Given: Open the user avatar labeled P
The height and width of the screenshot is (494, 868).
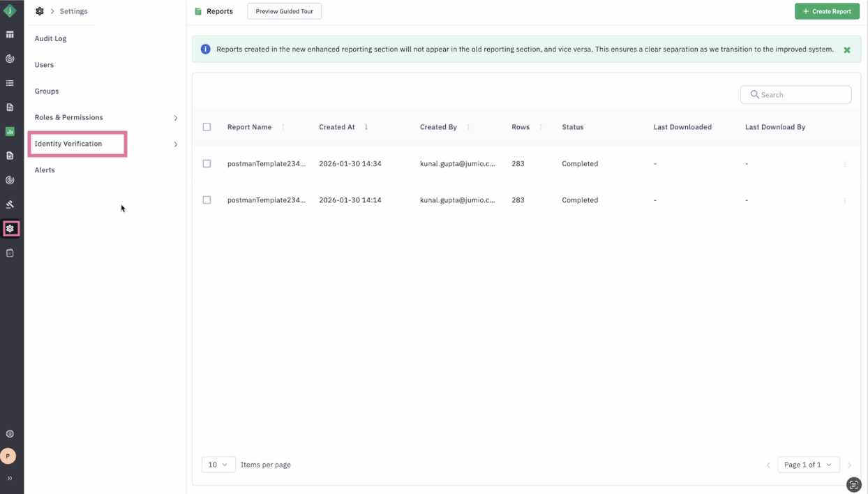Looking at the screenshot, I should coord(8,456).
